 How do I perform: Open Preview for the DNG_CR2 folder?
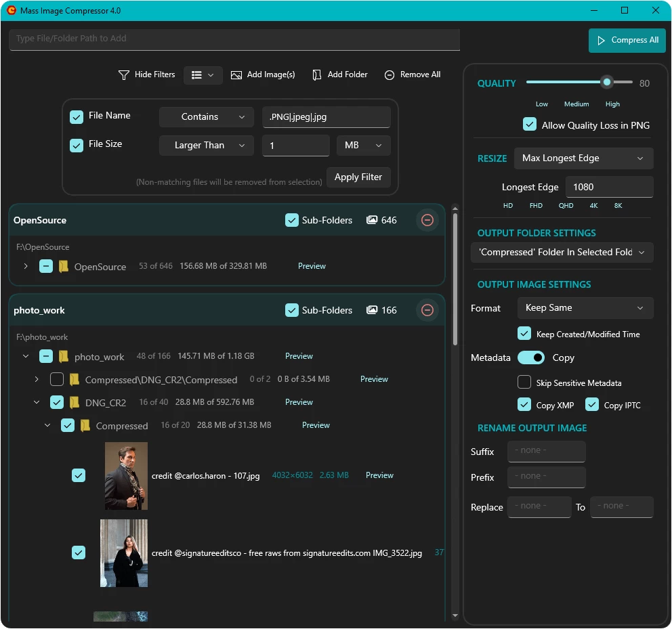point(299,402)
